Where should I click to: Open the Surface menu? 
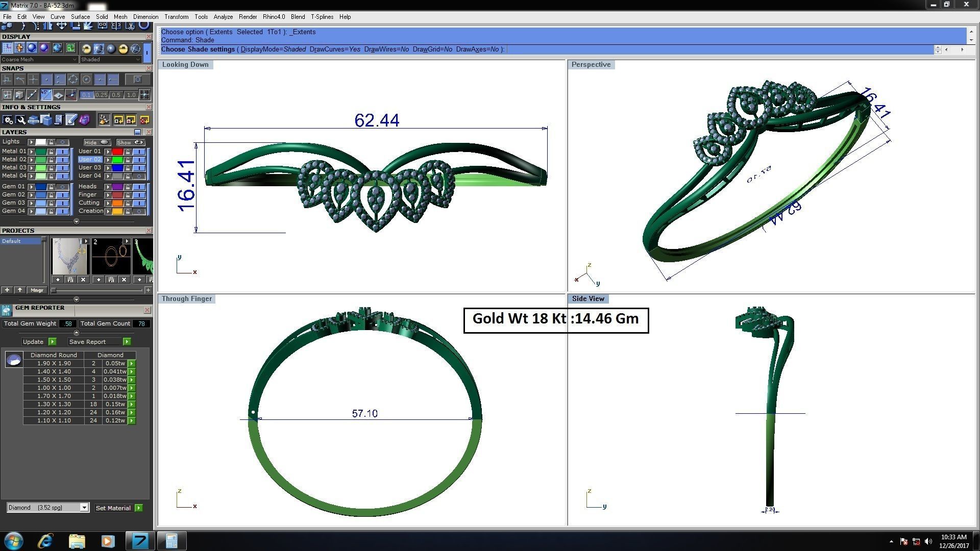pos(80,17)
